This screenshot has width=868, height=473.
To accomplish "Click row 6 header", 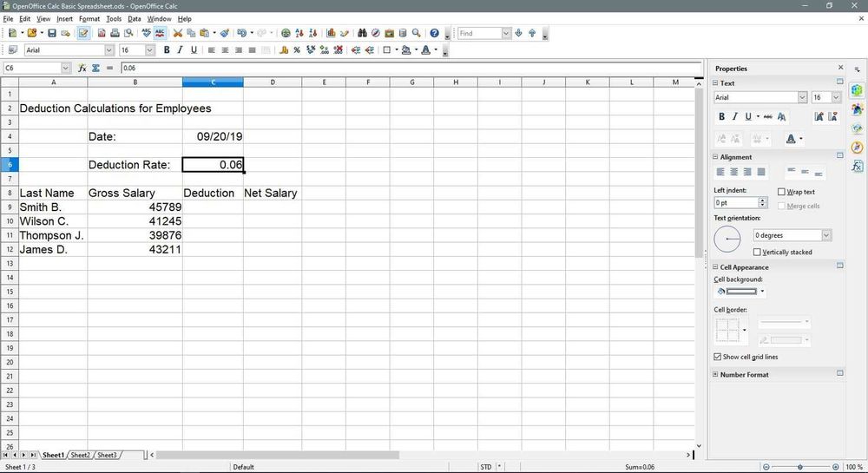I will (x=10, y=165).
